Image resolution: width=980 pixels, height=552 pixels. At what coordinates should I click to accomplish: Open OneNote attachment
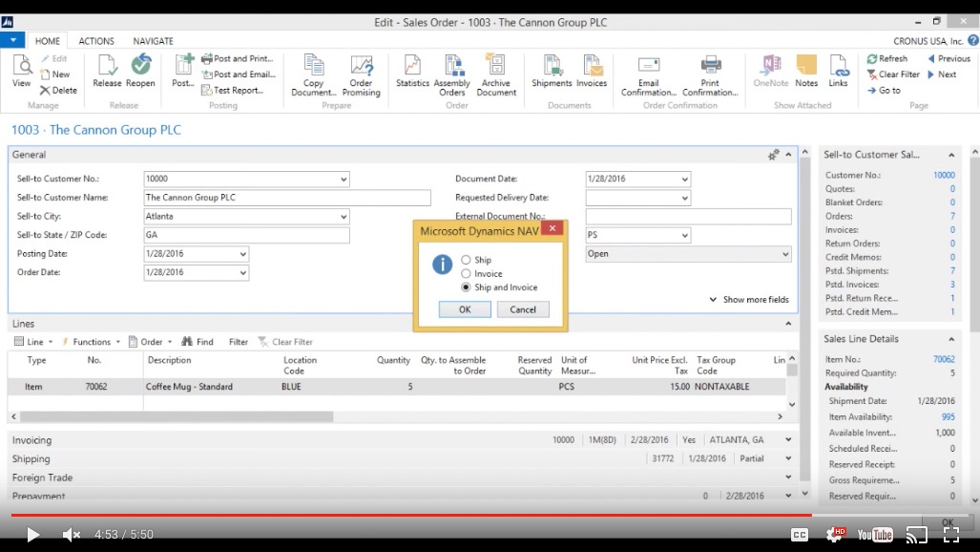(x=771, y=71)
